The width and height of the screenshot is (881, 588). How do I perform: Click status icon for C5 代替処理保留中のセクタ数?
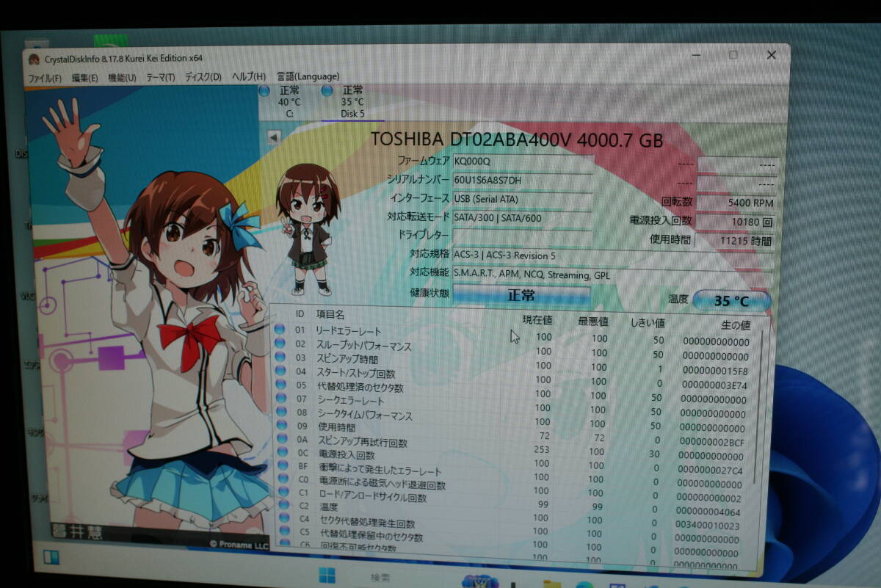pyautogui.click(x=283, y=531)
